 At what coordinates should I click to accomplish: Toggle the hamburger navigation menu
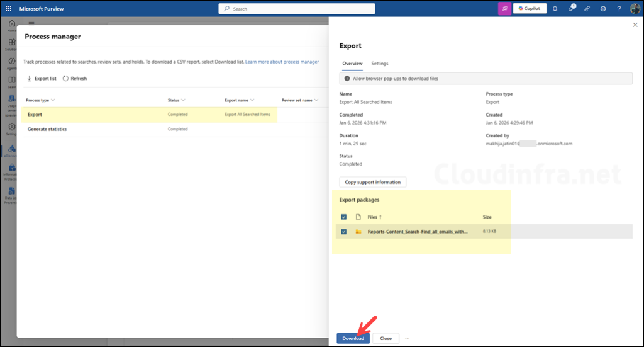(31, 23)
